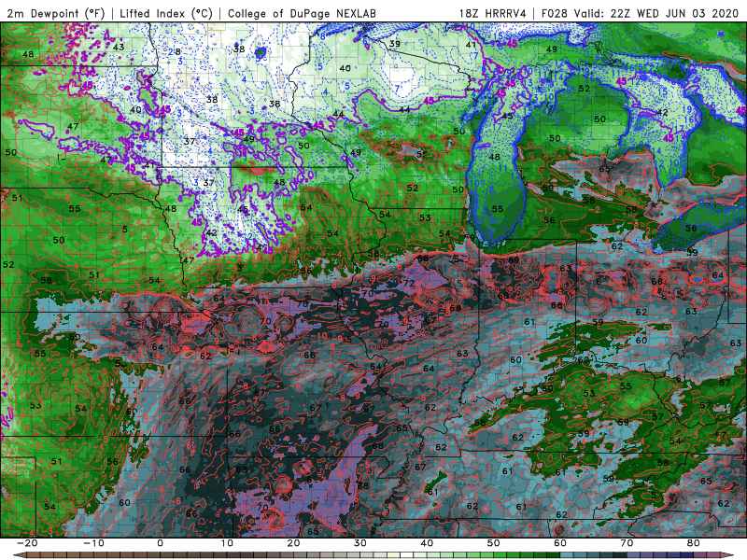Screen dimensions: 747x560
Task: Click the 50 label on the color scale
Action: coord(494,543)
